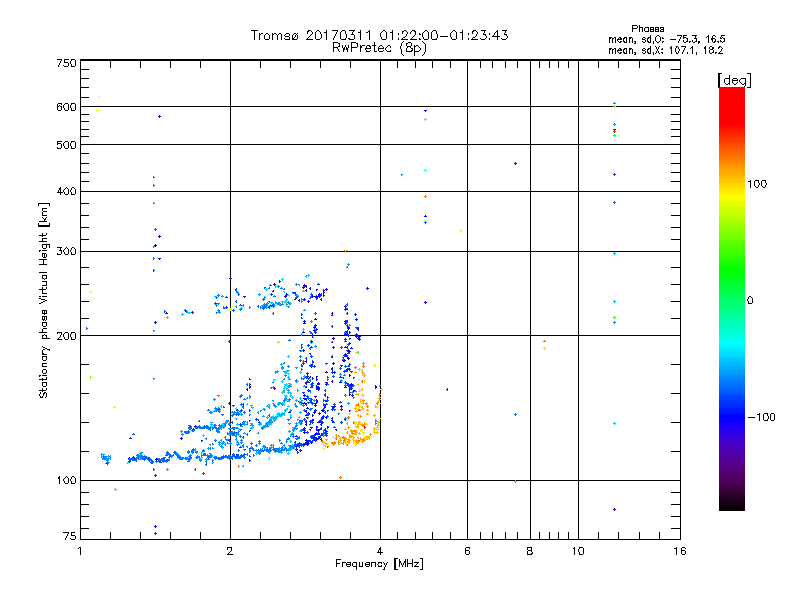Click the colorbar label '0'

click(750, 301)
